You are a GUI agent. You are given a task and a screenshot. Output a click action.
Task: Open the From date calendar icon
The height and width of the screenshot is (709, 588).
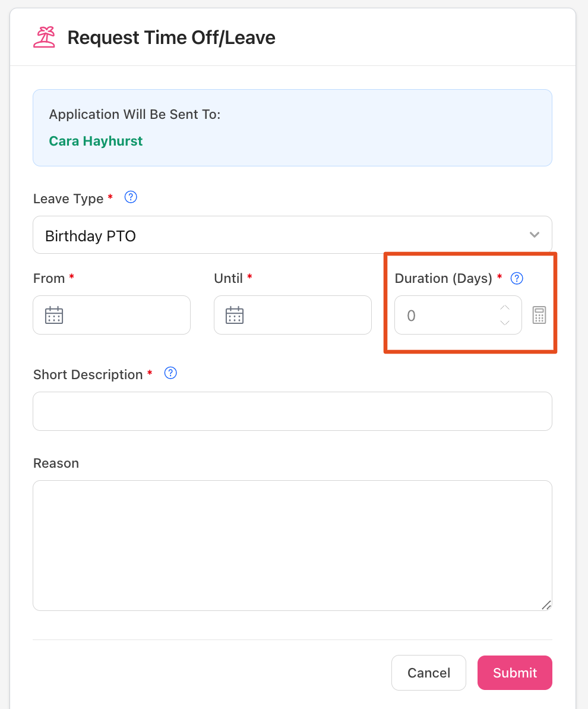click(54, 315)
